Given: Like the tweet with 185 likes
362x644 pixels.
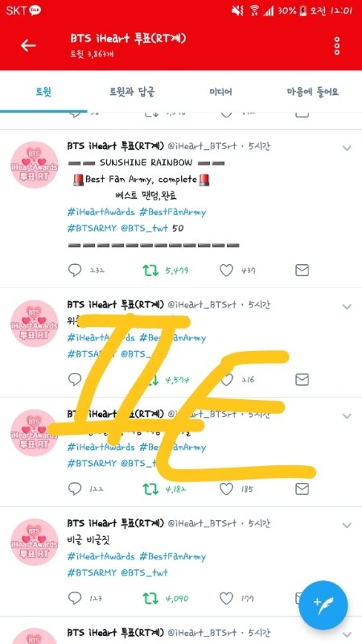Looking at the screenshot, I should click(x=226, y=489).
